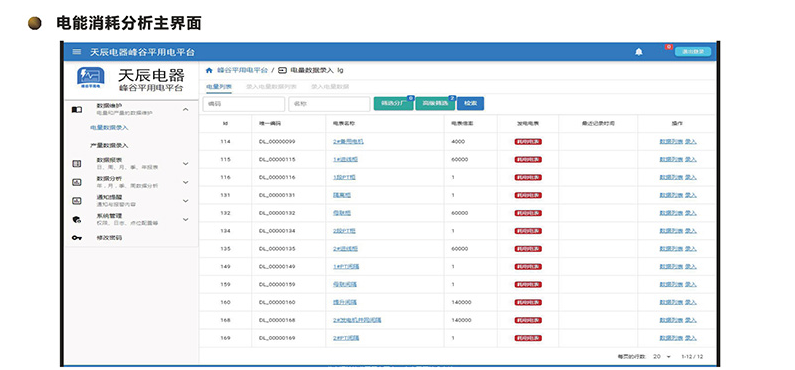
Task: Click the Id column header
Action: click(x=225, y=124)
